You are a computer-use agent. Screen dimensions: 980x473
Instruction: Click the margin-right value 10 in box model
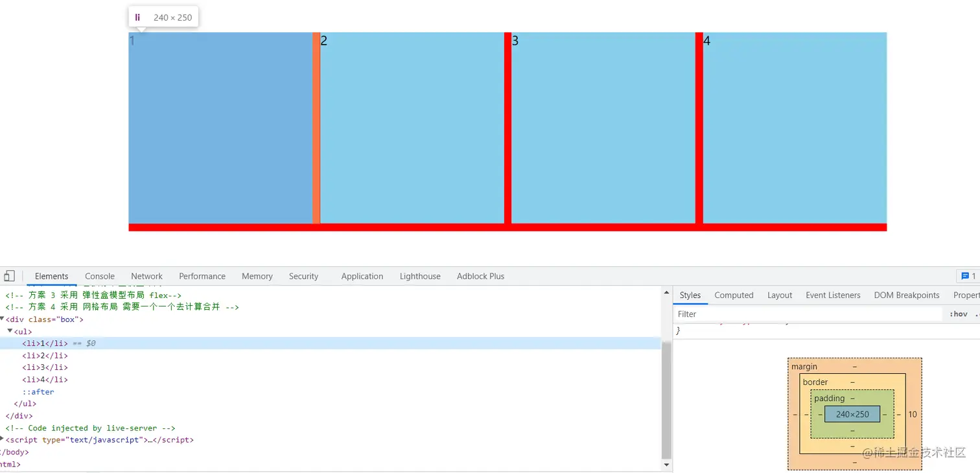[x=913, y=415]
